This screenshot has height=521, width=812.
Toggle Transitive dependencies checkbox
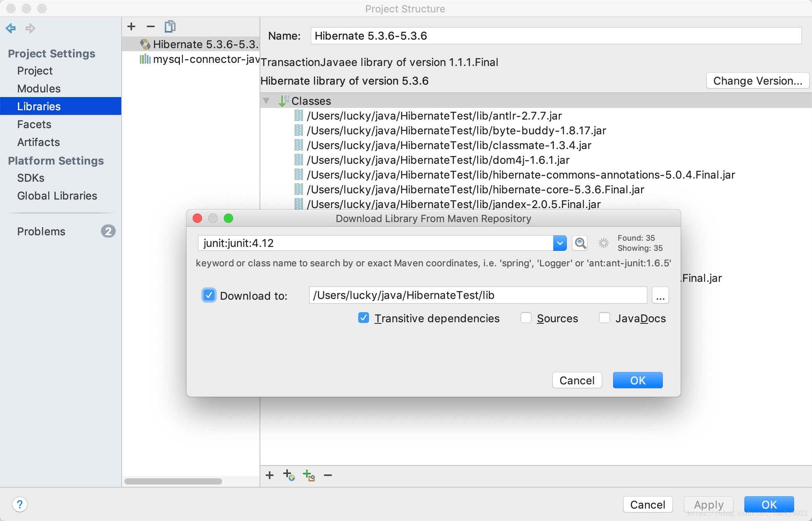364,318
